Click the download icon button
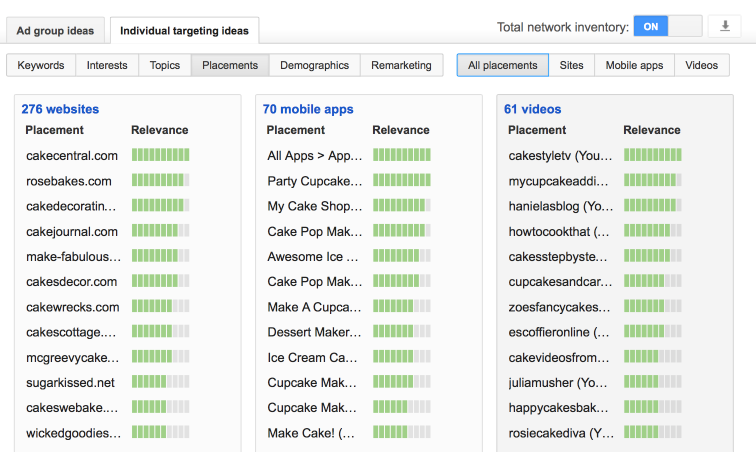The height and width of the screenshot is (452, 756). pos(724,27)
